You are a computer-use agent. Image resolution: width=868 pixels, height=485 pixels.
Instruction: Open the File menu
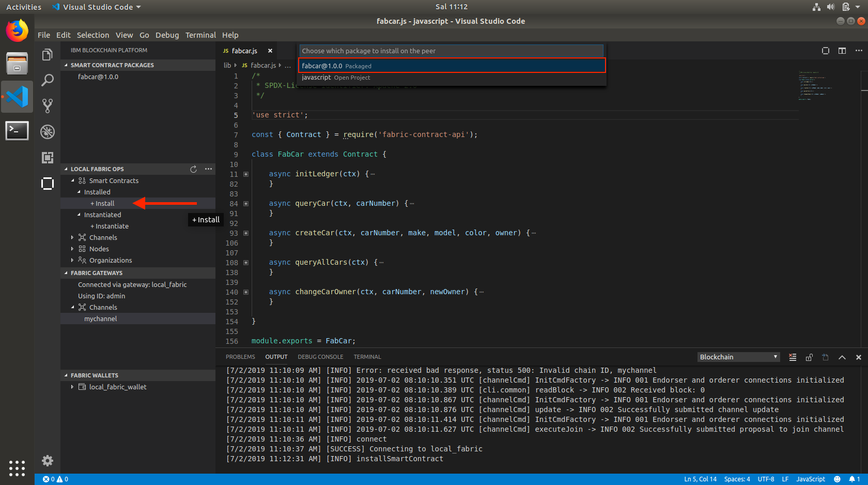(44, 35)
